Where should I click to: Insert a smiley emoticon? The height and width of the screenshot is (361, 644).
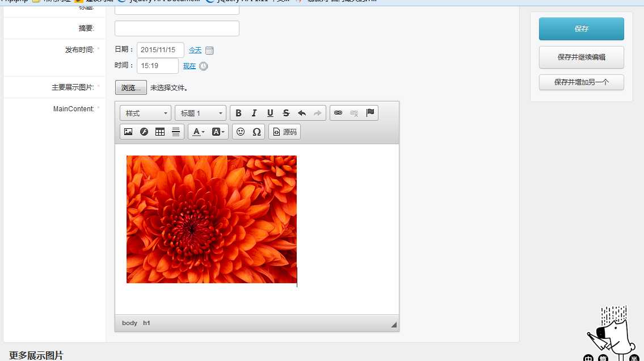point(241,132)
